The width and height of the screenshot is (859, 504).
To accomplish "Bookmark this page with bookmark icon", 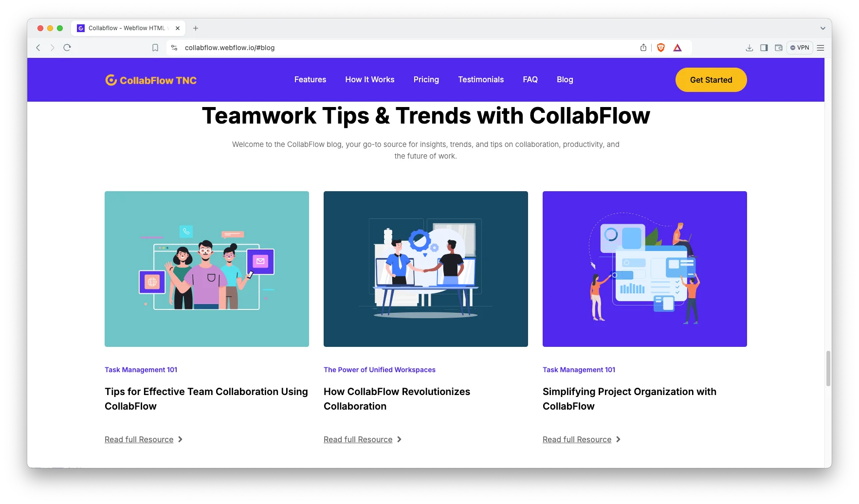I will (x=155, y=48).
